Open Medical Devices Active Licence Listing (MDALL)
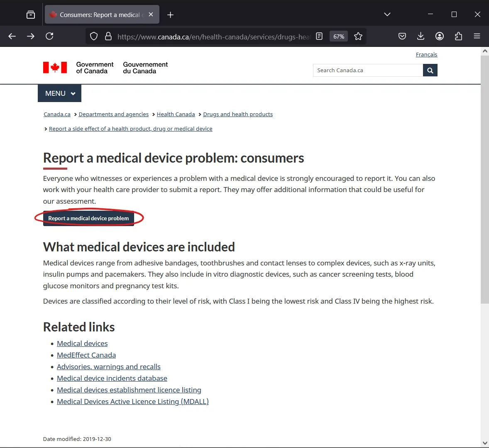 click(133, 402)
